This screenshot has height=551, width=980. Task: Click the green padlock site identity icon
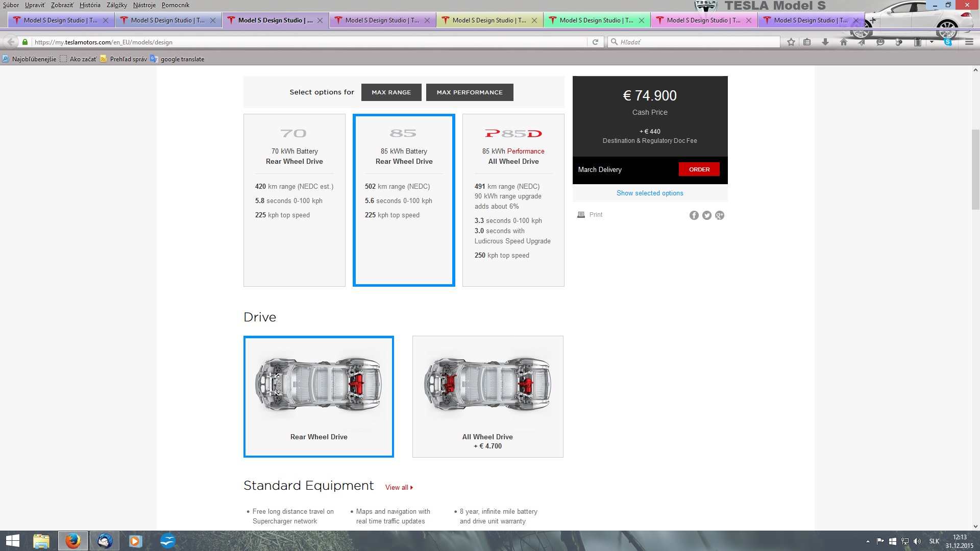click(25, 42)
